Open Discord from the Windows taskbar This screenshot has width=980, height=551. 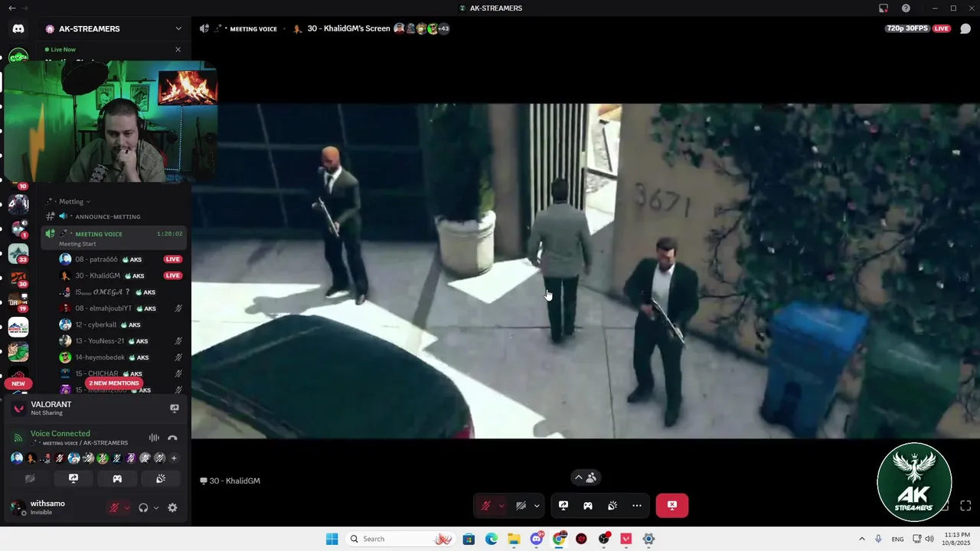537,539
